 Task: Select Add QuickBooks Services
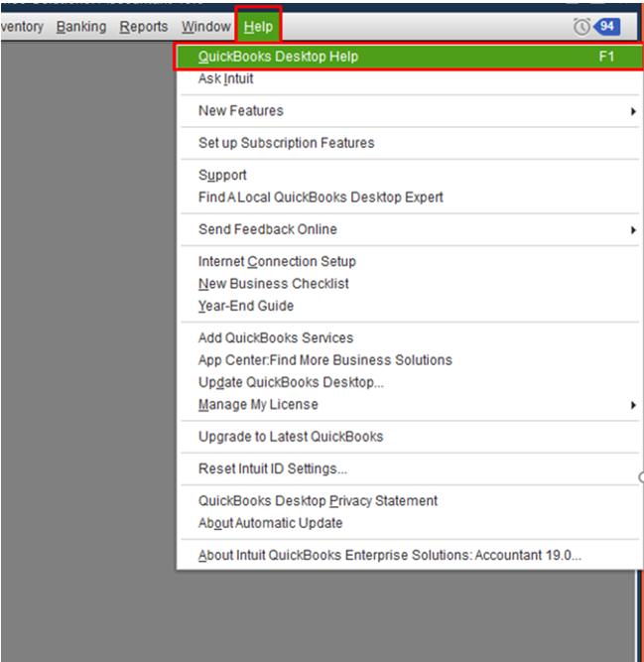(x=409, y=338)
